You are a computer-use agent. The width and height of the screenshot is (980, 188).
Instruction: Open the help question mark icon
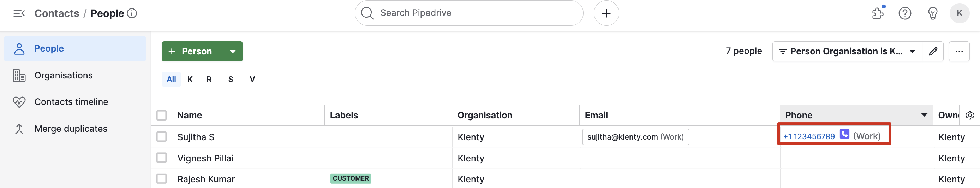point(905,14)
